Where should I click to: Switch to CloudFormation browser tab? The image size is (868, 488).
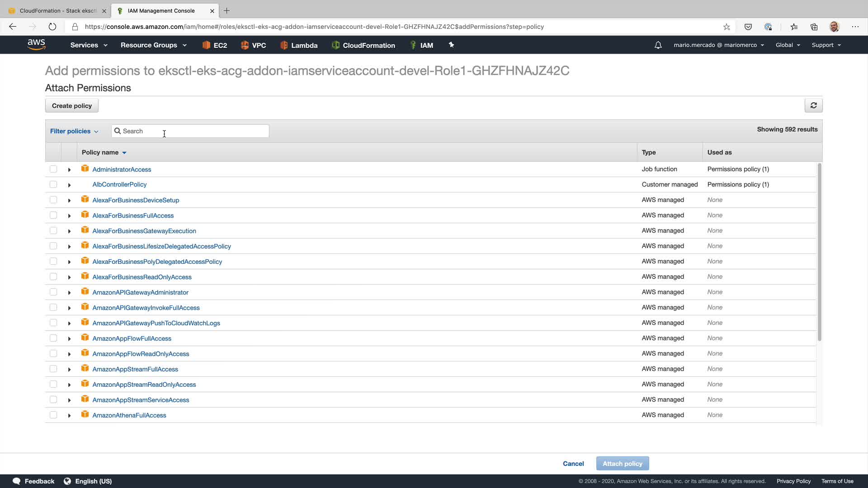click(x=58, y=10)
